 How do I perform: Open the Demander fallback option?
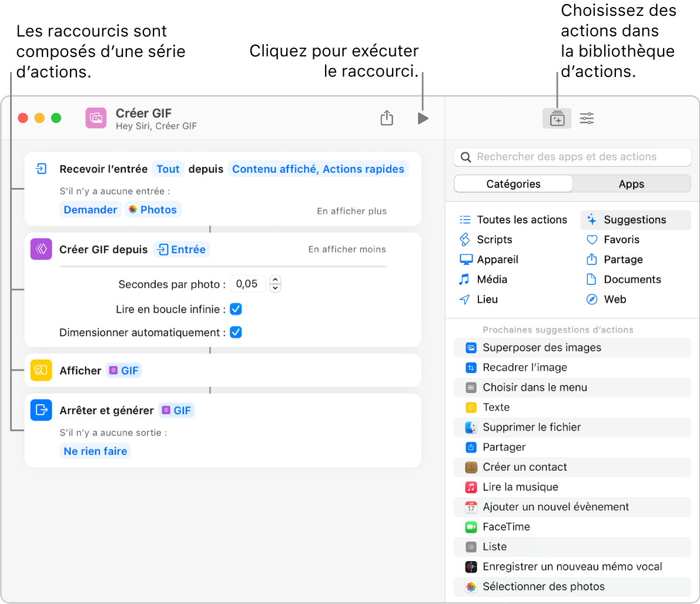pos(90,209)
